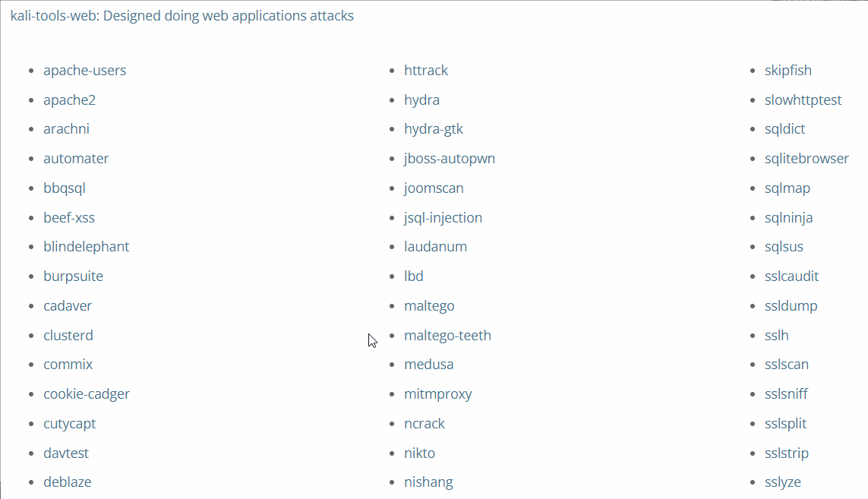Select the jboss-autopwn link

pos(450,159)
